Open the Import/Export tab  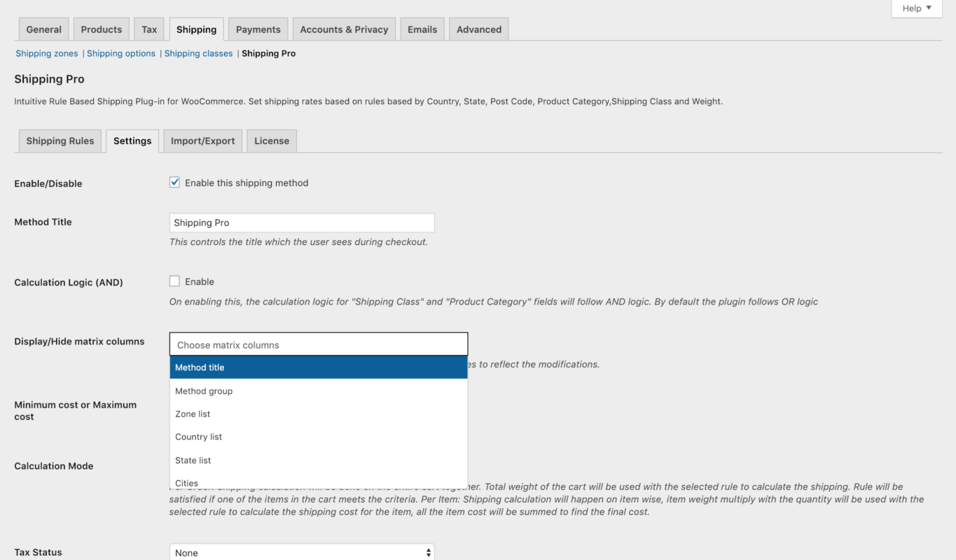point(202,141)
